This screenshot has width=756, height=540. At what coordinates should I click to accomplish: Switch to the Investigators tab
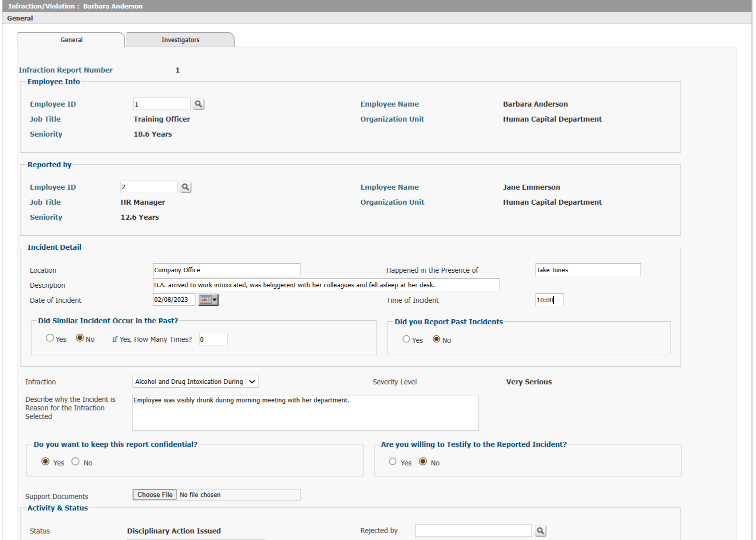point(180,40)
